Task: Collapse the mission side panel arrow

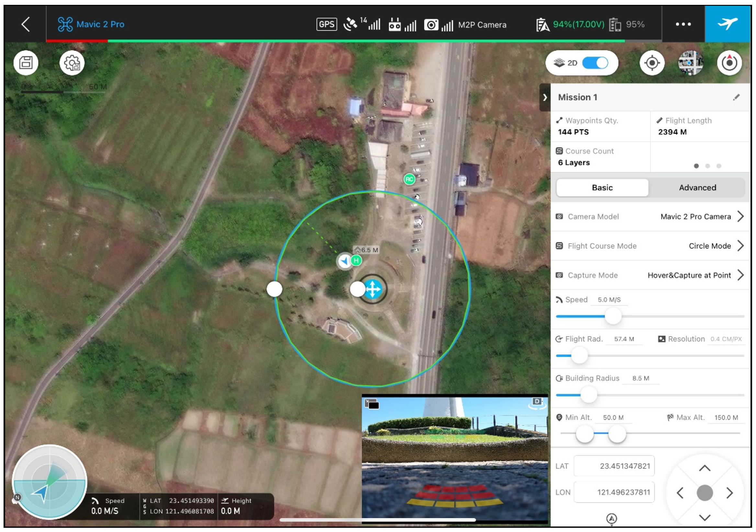Action: [x=545, y=97]
